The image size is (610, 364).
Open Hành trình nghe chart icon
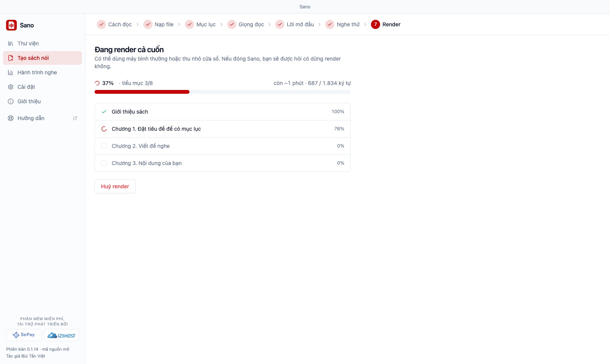(x=11, y=72)
